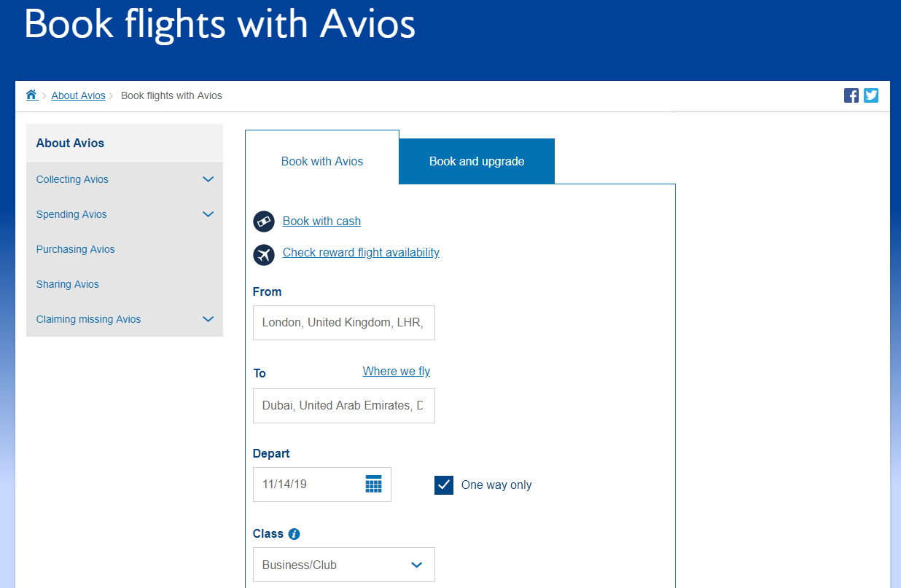901x588 pixels.
Task: Click the Depart date field 11/14/19
Action: click(x=322, y=485)
